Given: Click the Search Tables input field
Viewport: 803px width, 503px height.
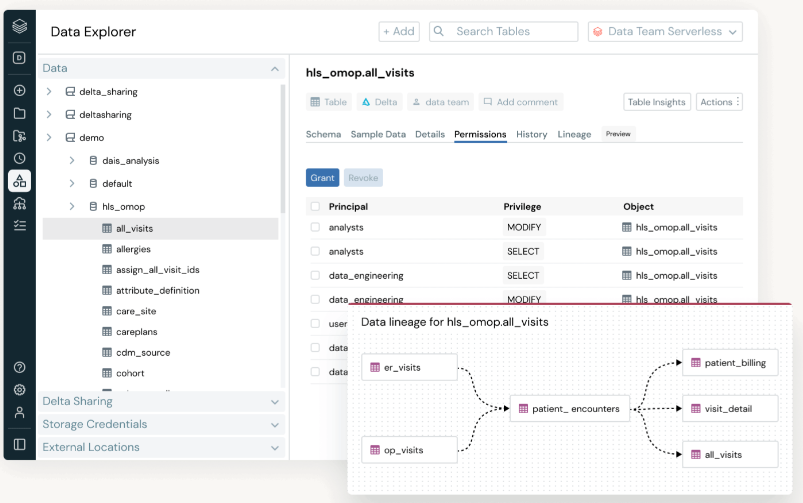Looking at the screenshot, I should [504, 32].
